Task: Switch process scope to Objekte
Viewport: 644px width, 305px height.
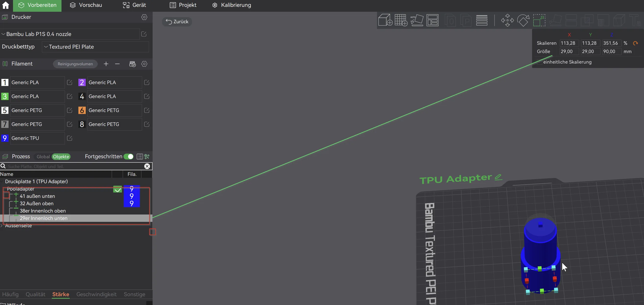Action: tap(61, 157)
